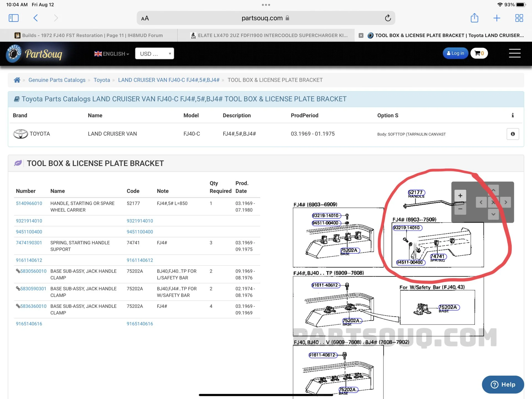Open the Toyota breadcrumb link
The height and width of the screenshot is (399, 532).
[x=102, y=80]
